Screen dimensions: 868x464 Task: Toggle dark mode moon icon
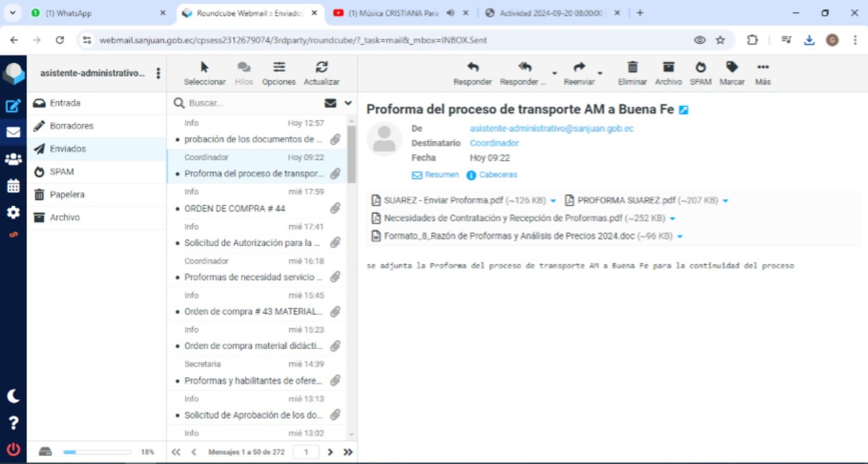click(x=13, y=396)
